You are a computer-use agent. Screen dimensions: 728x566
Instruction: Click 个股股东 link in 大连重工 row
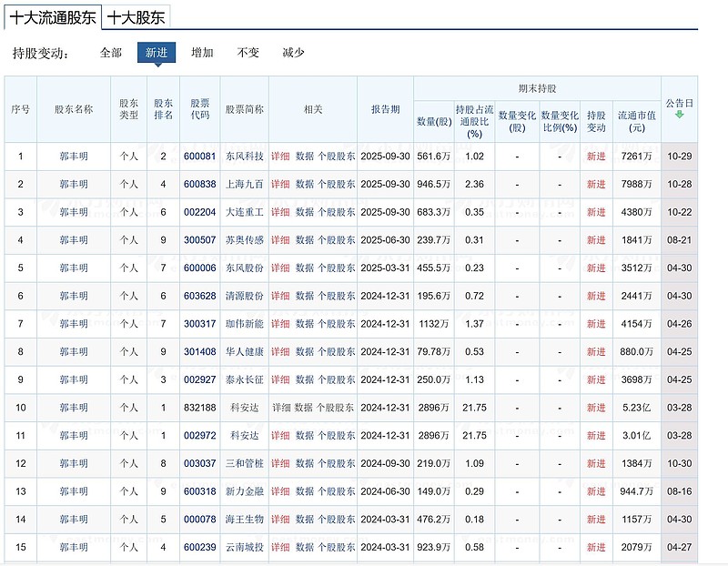336,212
